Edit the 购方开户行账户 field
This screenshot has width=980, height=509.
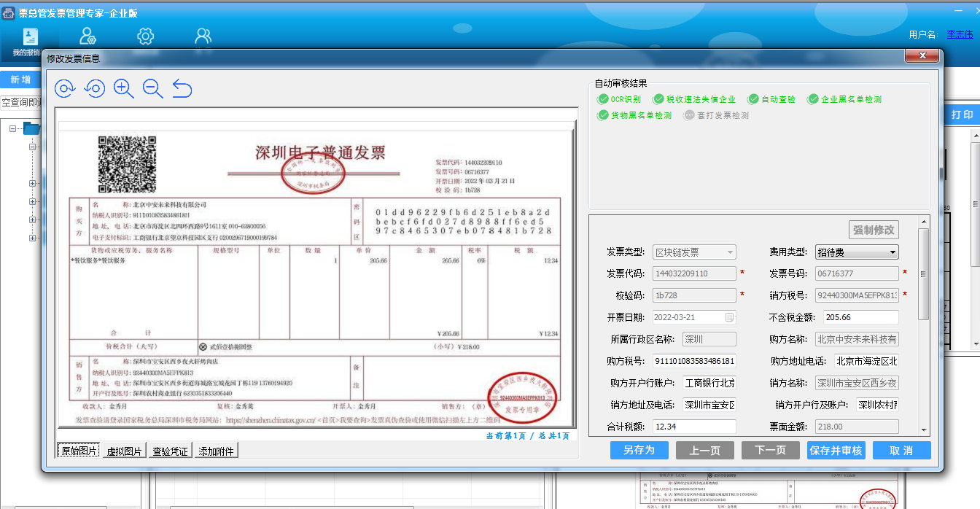pyautogui.click(x=709, y=383)
